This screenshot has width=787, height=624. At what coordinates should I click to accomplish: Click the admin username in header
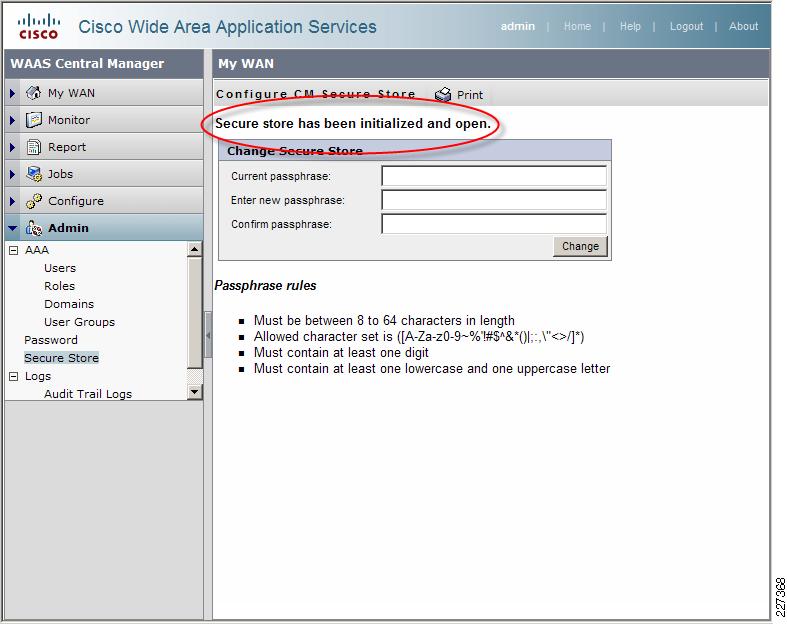[517, 26]
